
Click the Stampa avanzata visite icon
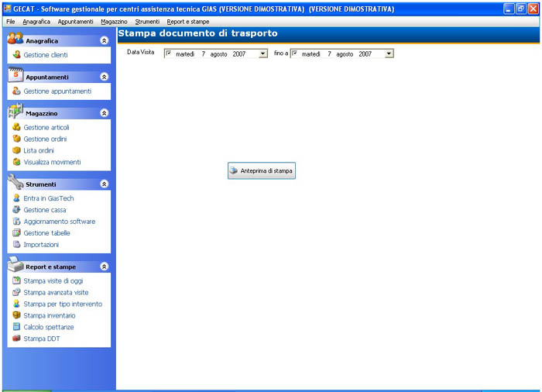pos(16,292)
